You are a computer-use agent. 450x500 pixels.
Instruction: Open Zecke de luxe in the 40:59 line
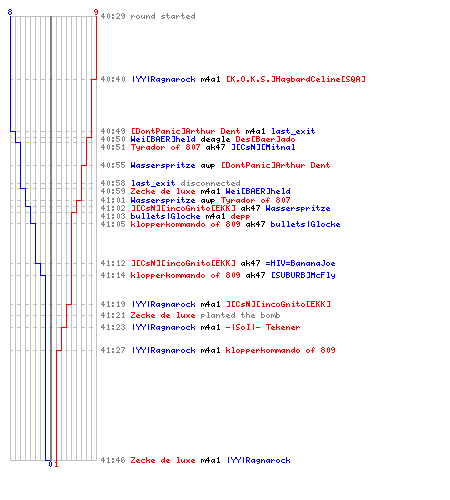[x=163, y=191]
